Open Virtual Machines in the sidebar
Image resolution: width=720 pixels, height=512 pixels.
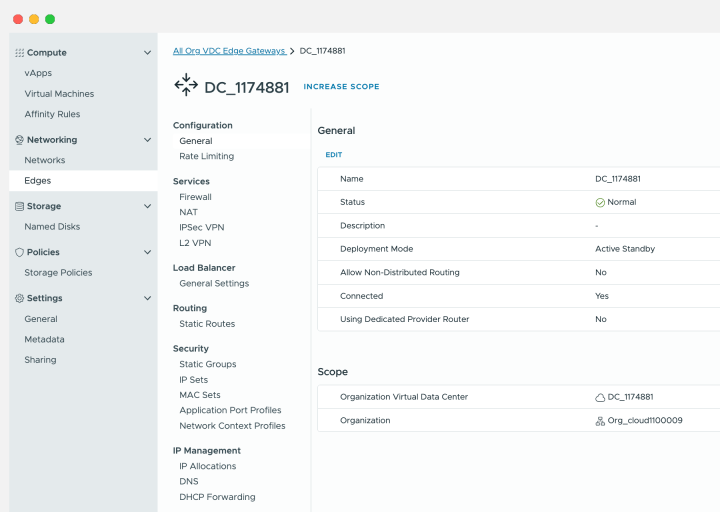59,94
